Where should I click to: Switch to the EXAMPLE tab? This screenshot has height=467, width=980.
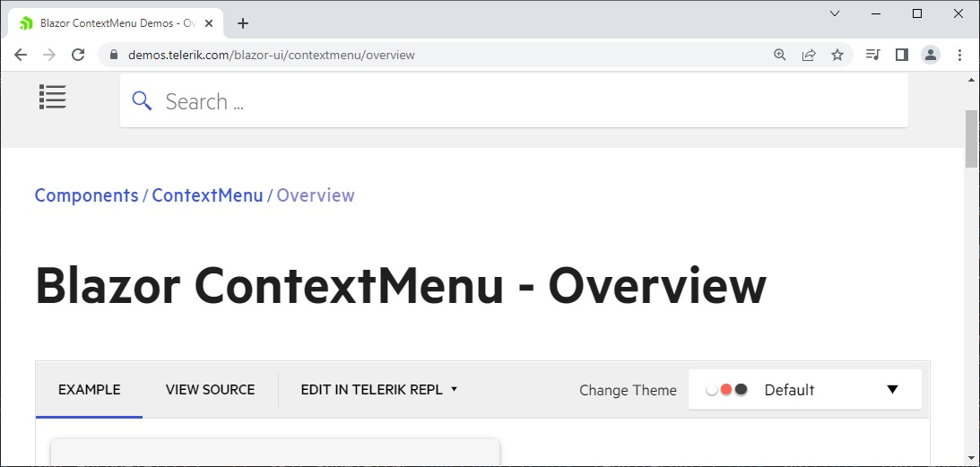90,390
